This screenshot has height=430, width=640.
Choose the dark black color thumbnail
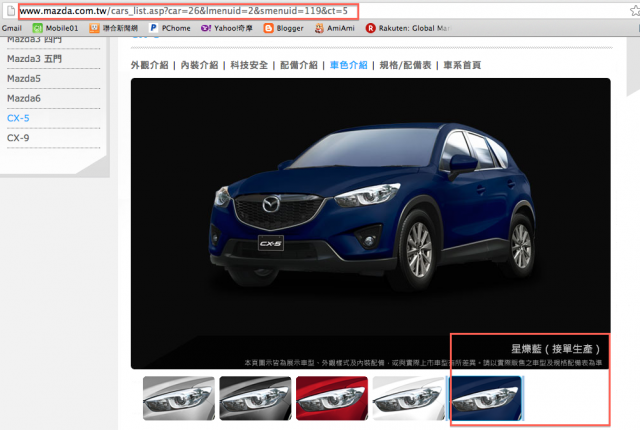[x=256, y=398]
